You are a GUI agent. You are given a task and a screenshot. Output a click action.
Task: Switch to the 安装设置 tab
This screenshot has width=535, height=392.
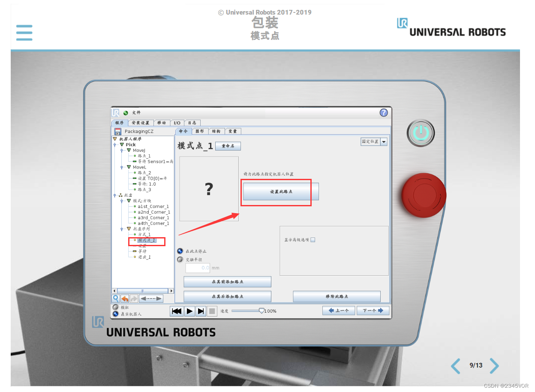141,123
